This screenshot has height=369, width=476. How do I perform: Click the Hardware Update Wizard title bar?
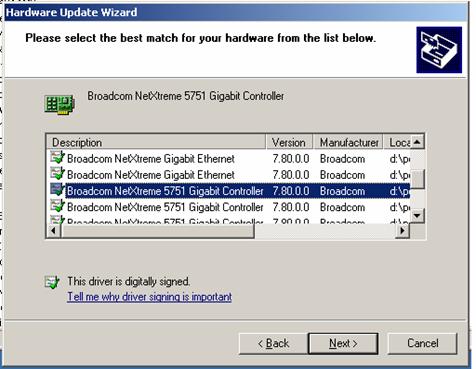236,13
